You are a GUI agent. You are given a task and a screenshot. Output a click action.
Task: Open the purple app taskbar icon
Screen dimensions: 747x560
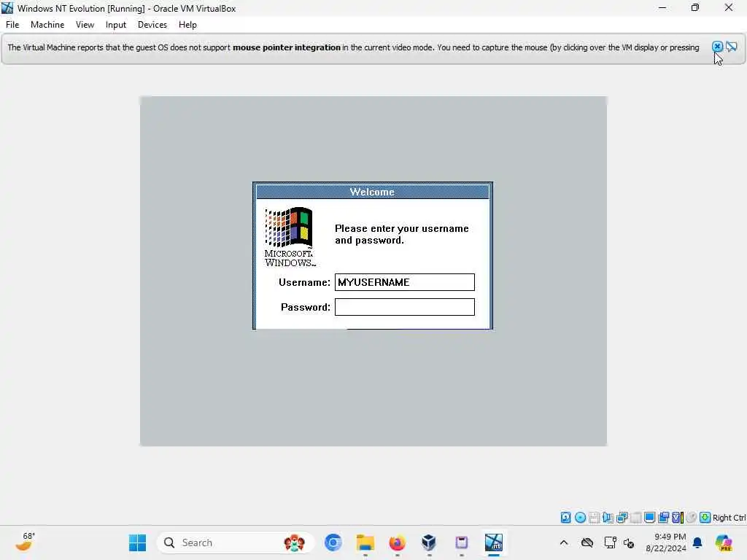pos(461,542)
